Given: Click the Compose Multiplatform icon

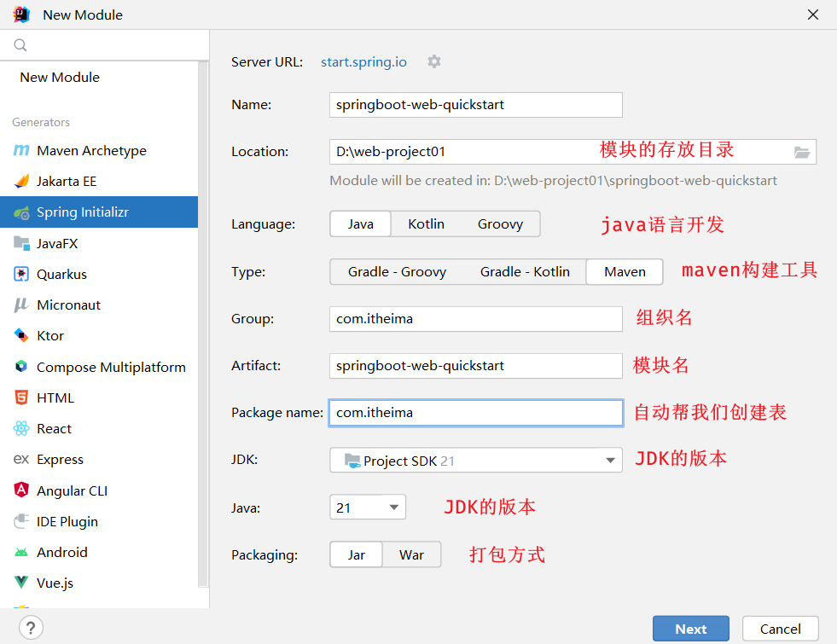Looking at the screenshot, I should [x=21, y=367].
